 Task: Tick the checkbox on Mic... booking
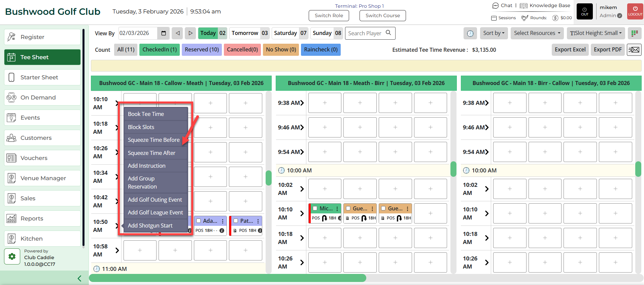(x=315, y=208)
